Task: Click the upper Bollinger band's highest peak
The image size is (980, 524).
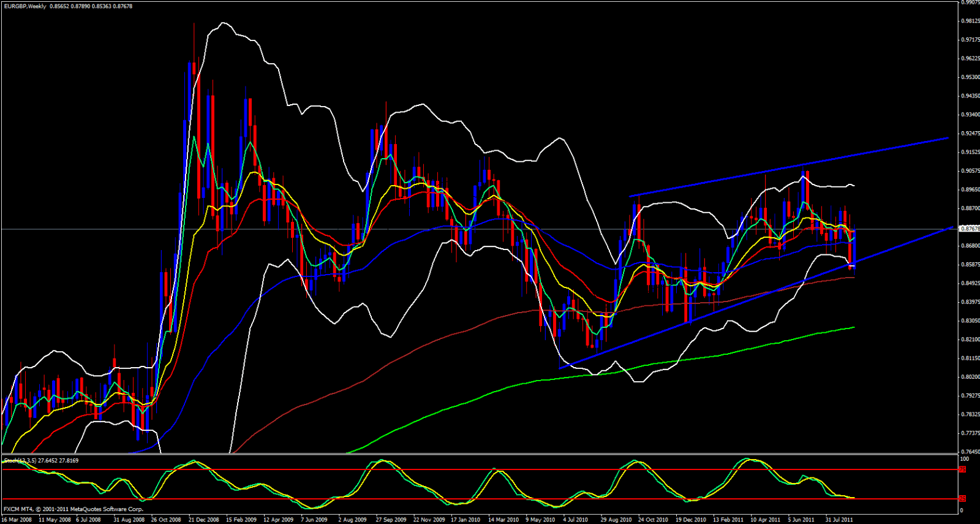Action: pyautogui.click(x=223, y=23)
